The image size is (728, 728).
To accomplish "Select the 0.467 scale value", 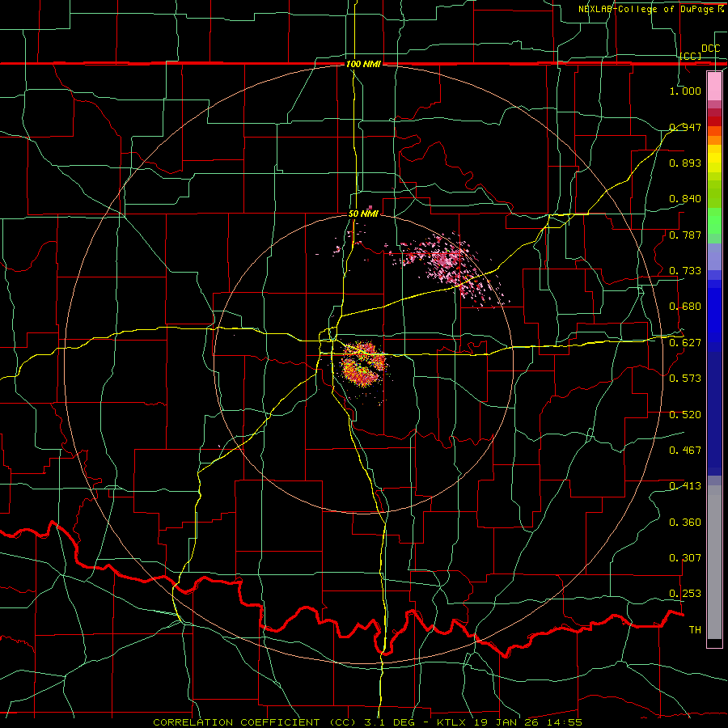I will click(685, 451).
